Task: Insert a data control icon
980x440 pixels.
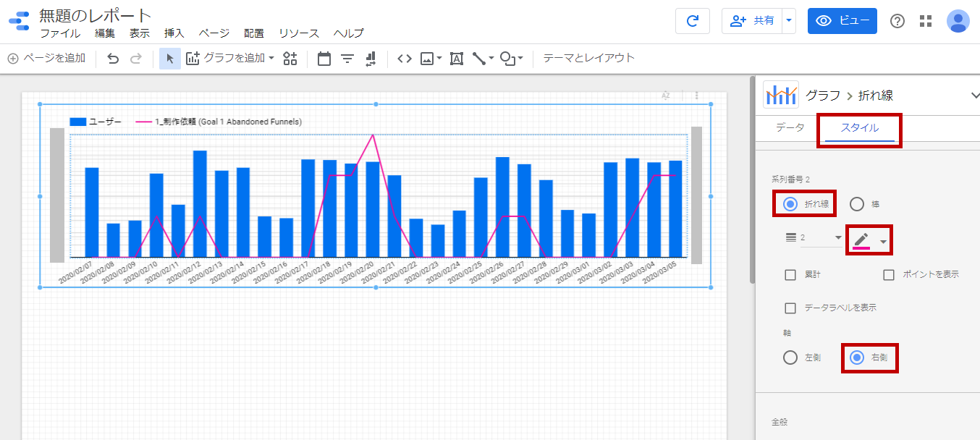Action: [x=371, y=59]
